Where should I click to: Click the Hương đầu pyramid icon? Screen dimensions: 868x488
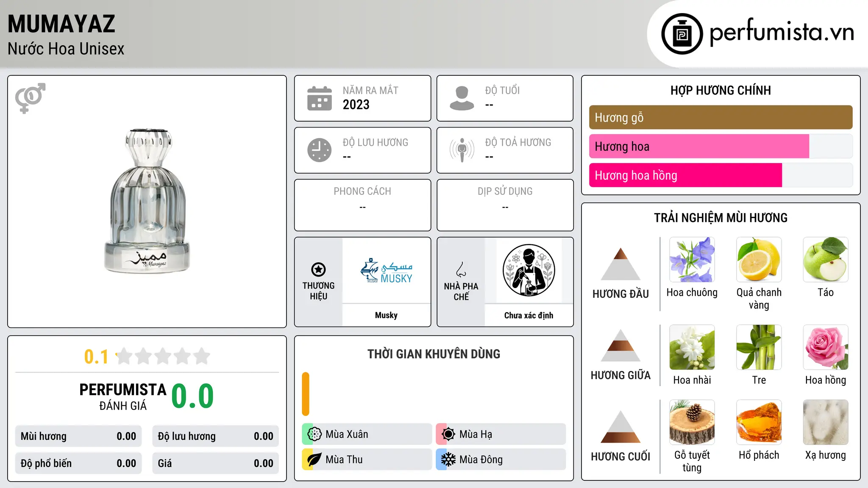[x=620, y=263]
